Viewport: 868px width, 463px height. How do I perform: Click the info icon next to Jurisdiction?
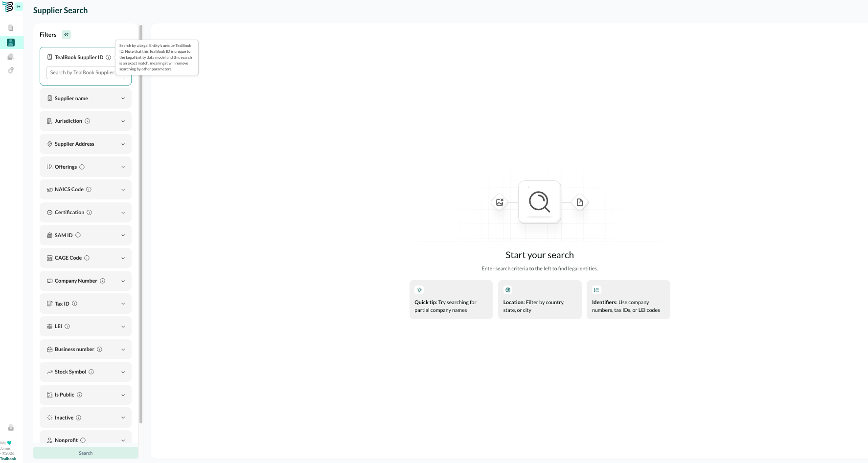[87, 121]
